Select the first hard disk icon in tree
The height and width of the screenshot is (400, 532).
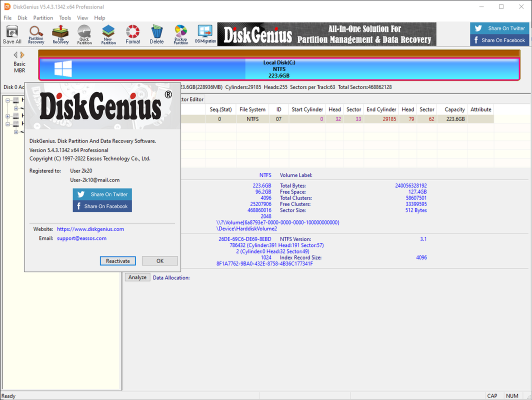pyautogui.click(x=16, y=99)
